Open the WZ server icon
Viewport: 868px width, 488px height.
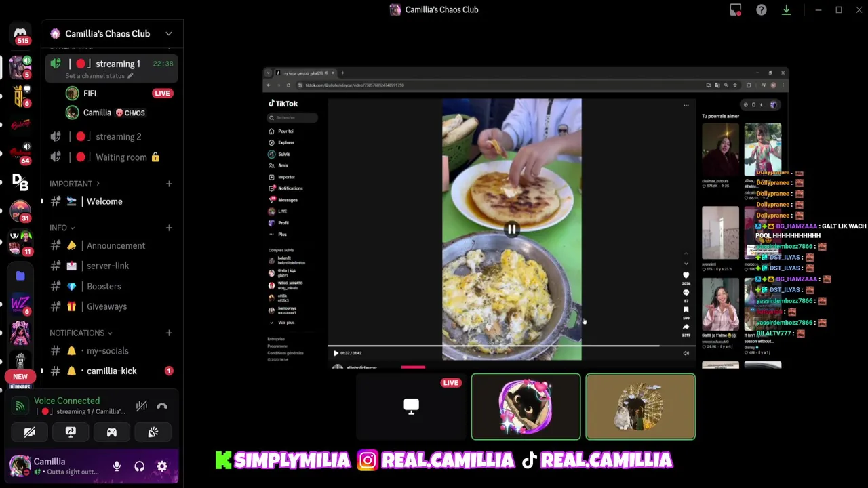(x=20, y=304)
